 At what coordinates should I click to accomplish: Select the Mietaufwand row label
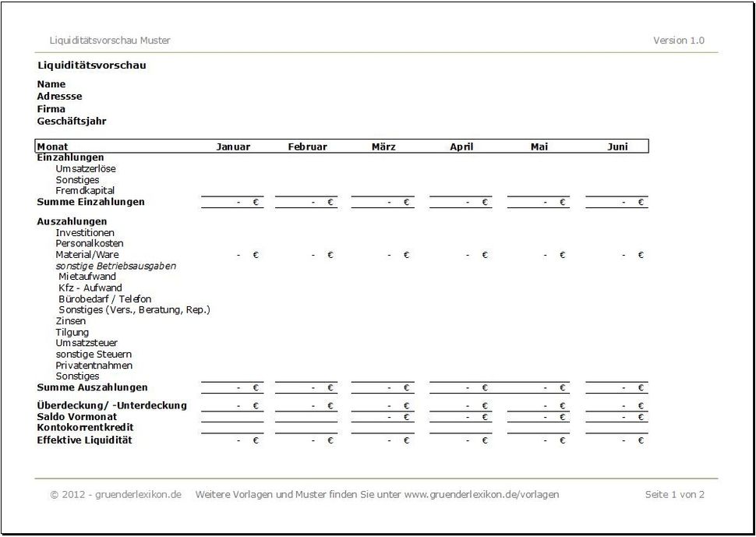click(x=87, y=277)
